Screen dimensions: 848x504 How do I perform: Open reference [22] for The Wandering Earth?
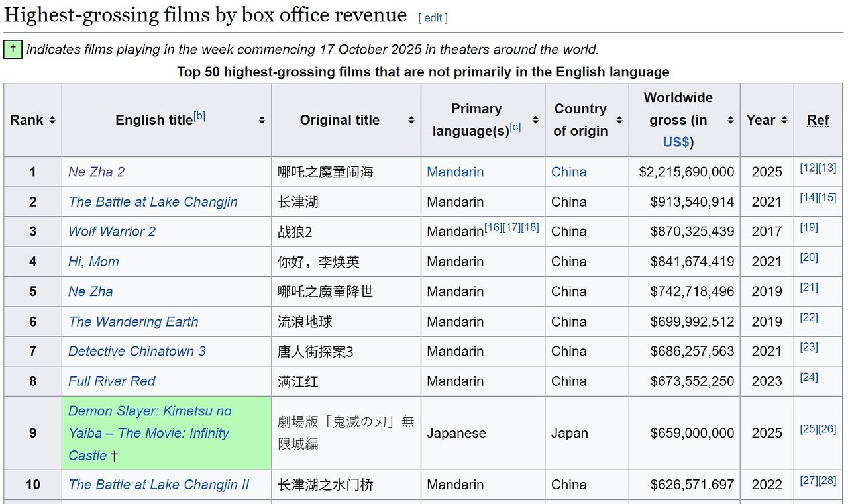click(809, 317)
